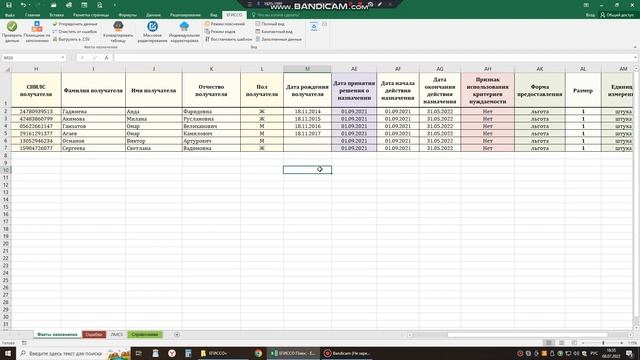Open the Вид ribbon tab
The image size is (640, 360).
pos(213,15)
